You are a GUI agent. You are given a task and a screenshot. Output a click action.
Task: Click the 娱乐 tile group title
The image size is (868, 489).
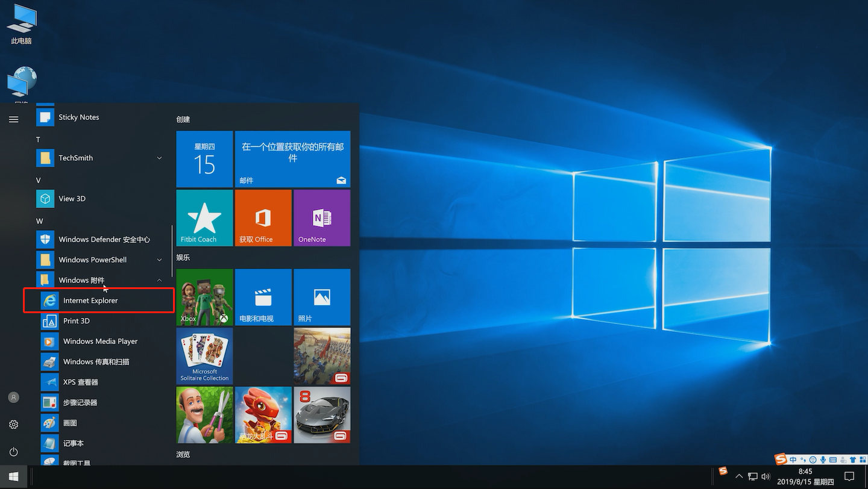[183, 258]
